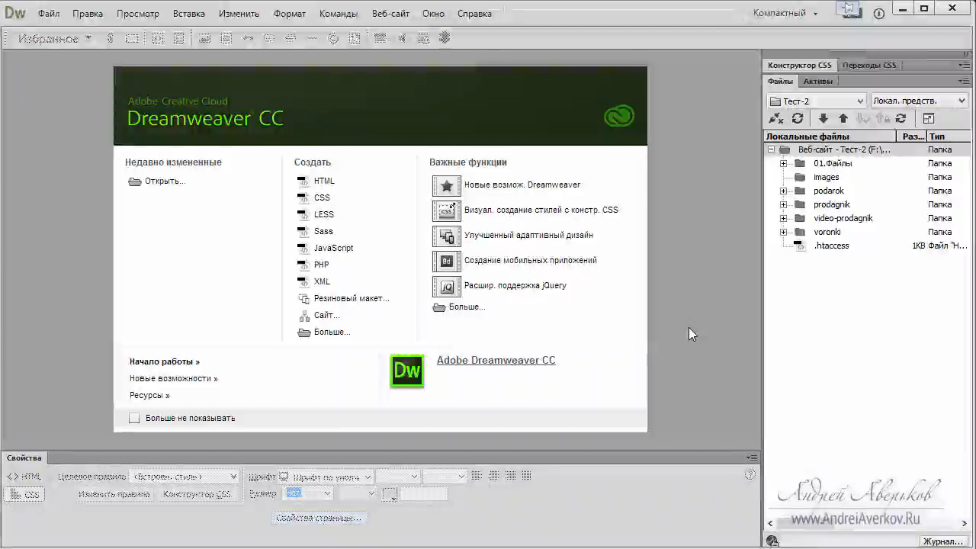Open Начало работы link
This screenshot has width=976, height=549.
coord(164,362)
